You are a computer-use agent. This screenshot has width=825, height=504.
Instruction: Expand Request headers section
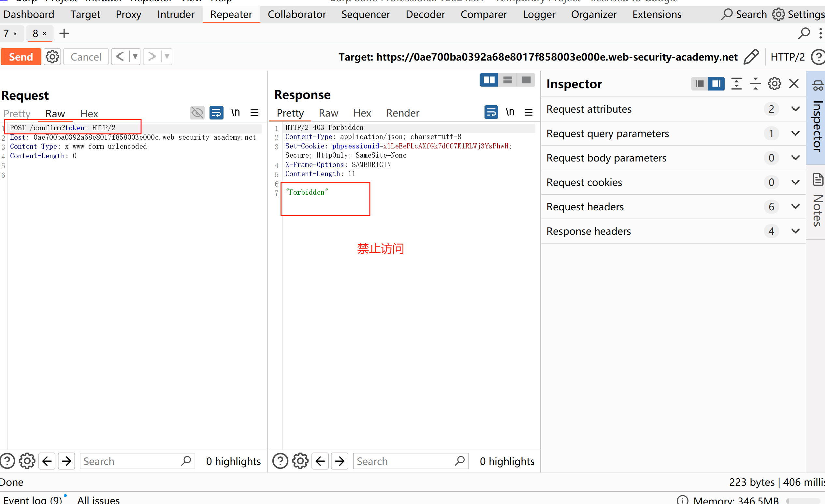[x=795, y=206]
